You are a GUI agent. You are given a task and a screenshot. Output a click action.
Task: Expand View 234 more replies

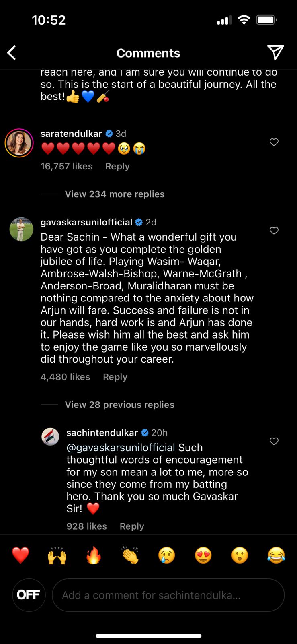point(114,194)
